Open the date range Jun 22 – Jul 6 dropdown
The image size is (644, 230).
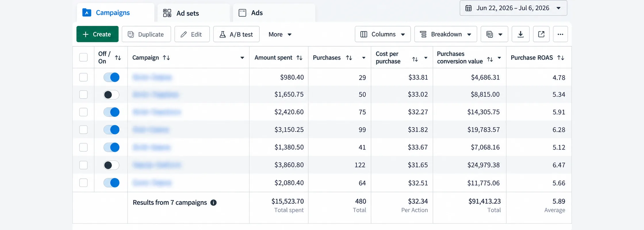[x=513, y=8]
